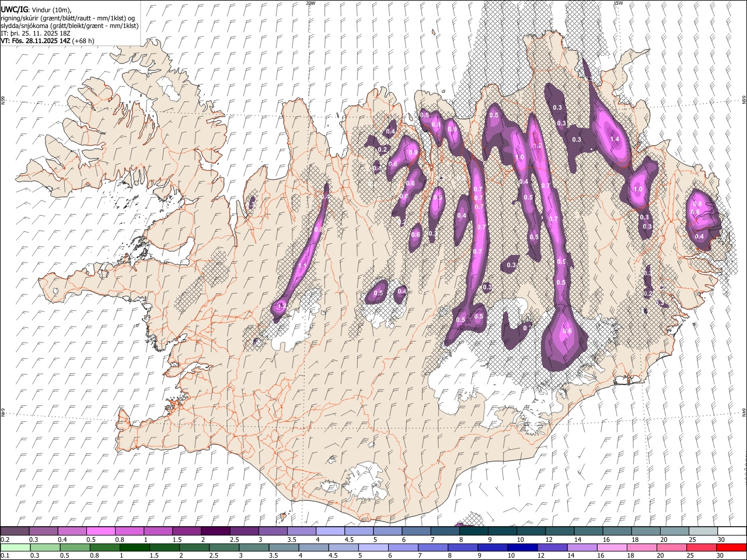This screenshot has width=747, height=560.
Task: Pick the light violet 14–16 rain-scale swatch
Action: [x=581, y=547]
